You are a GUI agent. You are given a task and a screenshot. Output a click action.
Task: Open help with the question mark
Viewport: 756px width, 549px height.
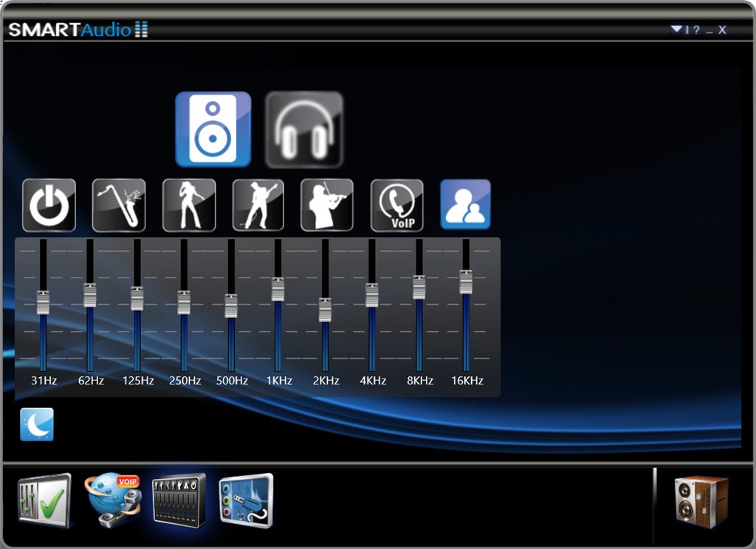(696, 30)
